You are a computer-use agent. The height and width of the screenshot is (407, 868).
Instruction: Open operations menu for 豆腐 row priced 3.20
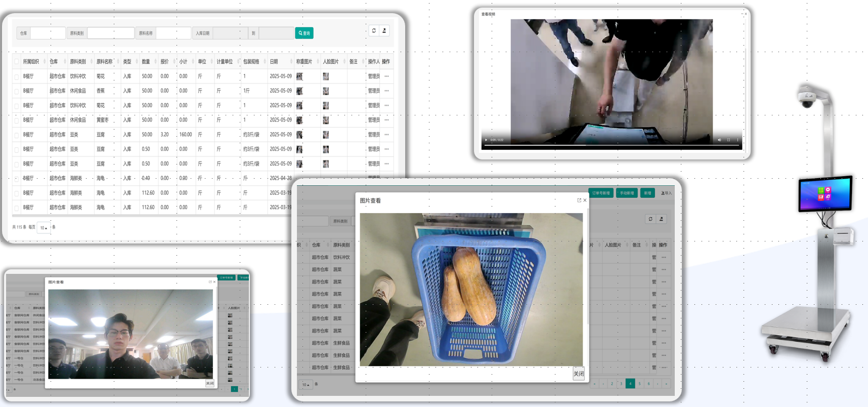pyautogui.click(x=386, y=135)
